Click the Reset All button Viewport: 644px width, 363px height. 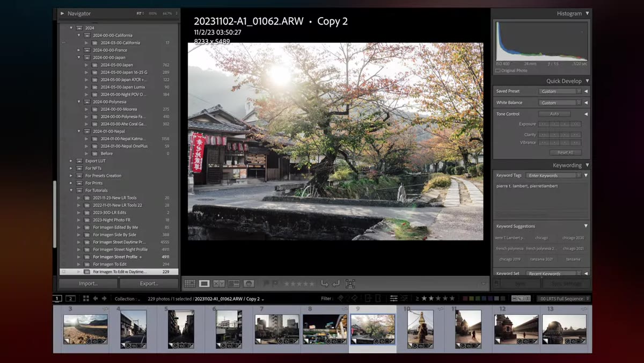pyautogui.click(x=565, y=153)
